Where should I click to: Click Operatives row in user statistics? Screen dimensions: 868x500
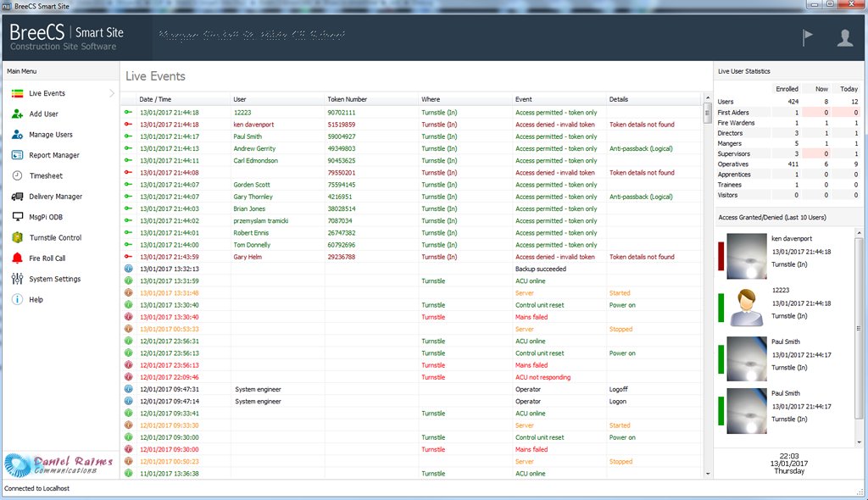787,164
